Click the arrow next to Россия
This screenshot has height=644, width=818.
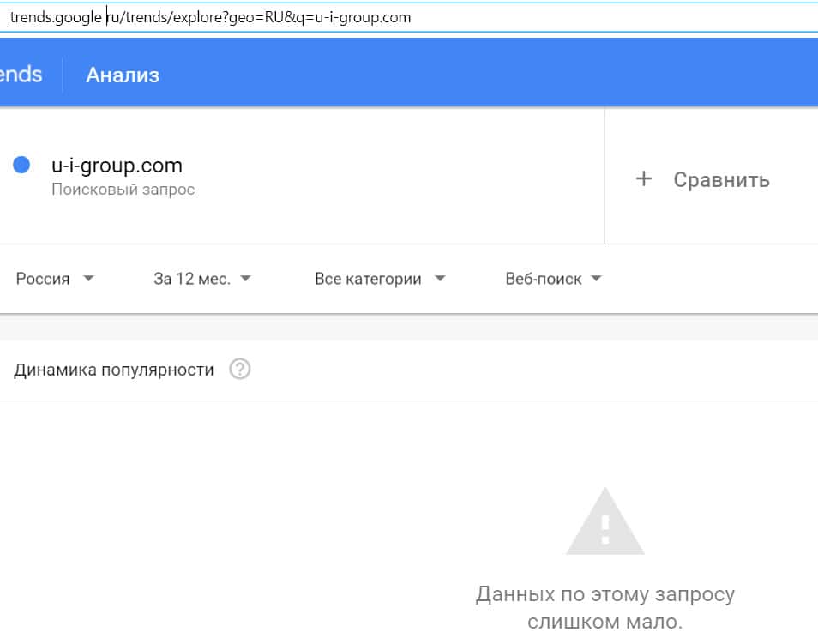89,279
